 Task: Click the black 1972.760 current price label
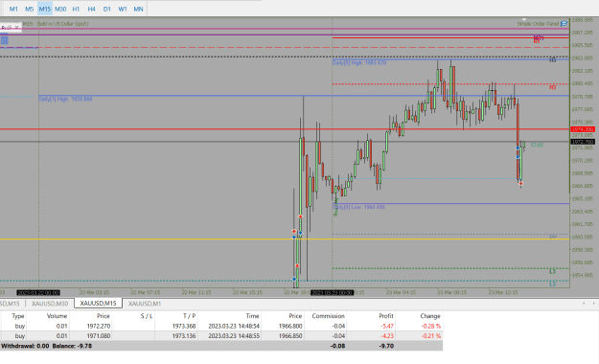coord(583,142)
